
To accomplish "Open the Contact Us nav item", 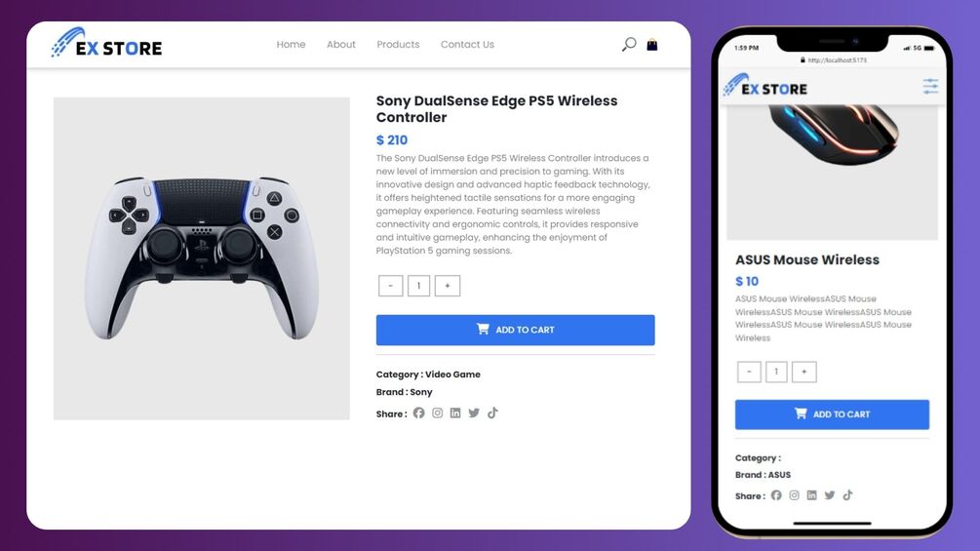I will (x=467, y=44).
